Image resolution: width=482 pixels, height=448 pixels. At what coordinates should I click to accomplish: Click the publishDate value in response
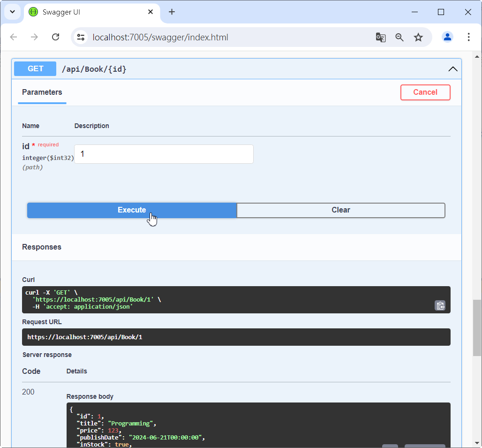pos(166,438)
